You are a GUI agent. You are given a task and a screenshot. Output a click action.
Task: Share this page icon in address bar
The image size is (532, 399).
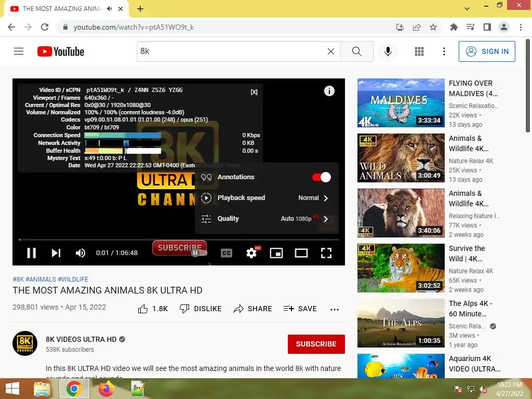[417, 27]
